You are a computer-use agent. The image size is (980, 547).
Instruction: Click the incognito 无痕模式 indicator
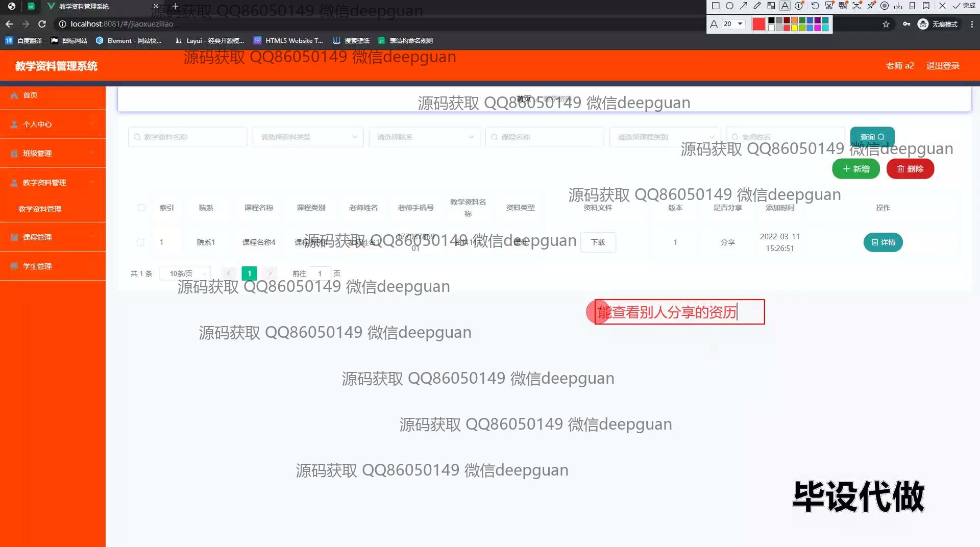pyautogui.click(x=938, y=24)
